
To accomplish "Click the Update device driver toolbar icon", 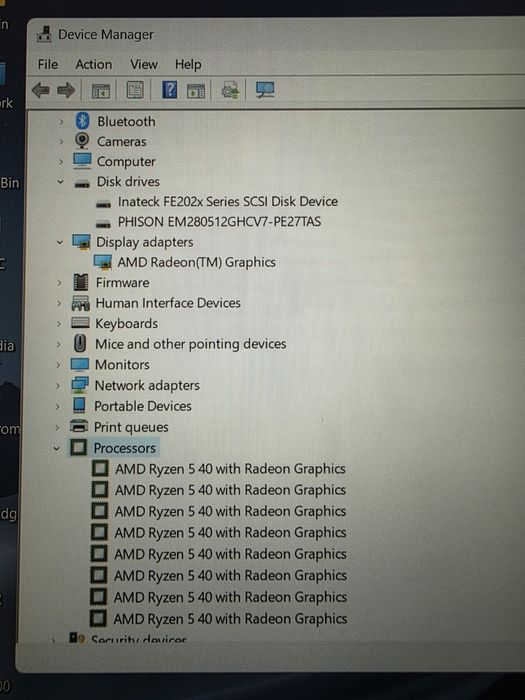I will point(230,90).
